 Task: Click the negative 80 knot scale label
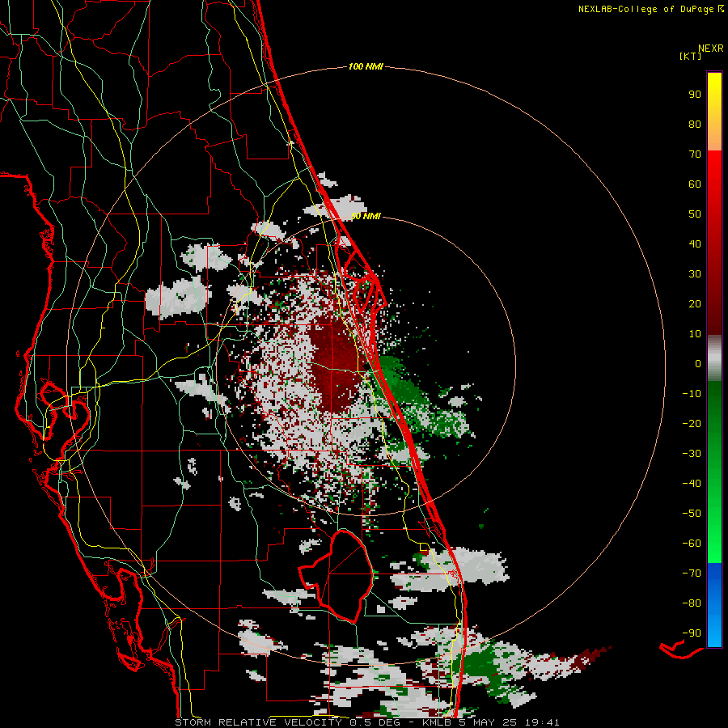pyautogui.click(x=692, y=603)
